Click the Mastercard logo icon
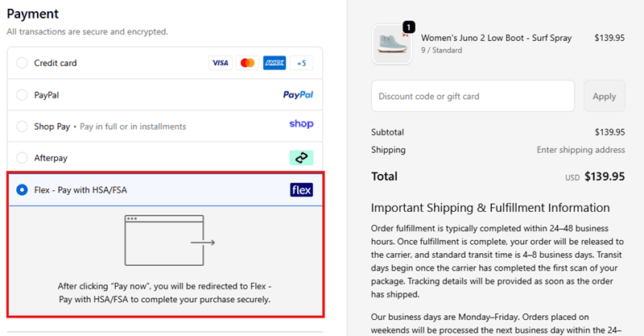 tap(248, 63)
